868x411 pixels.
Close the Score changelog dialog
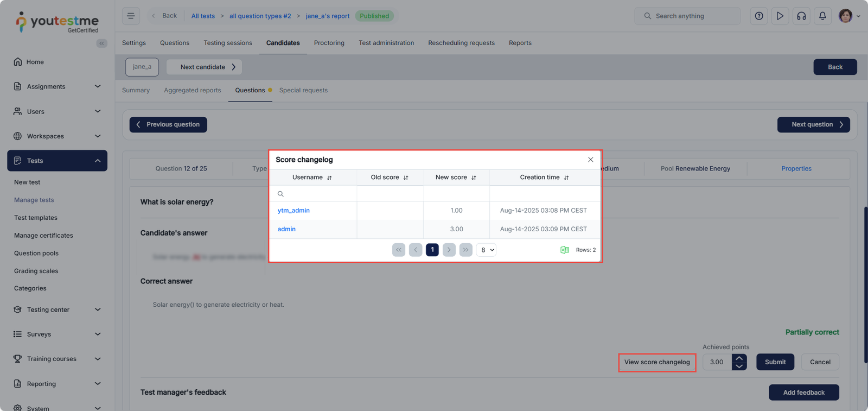[x=590, y=160]
